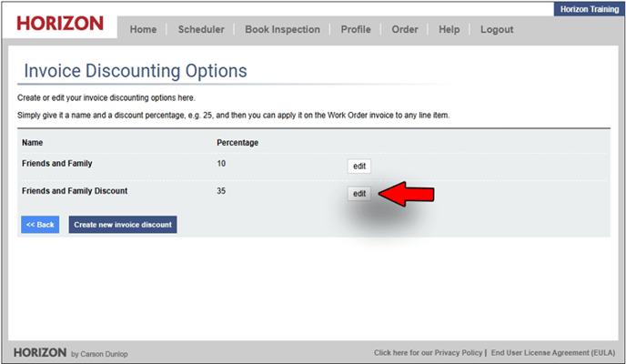Select the Friends and Family Discount row name
Image resolution: width=626 pixels, height=364 pixels.
75,191
